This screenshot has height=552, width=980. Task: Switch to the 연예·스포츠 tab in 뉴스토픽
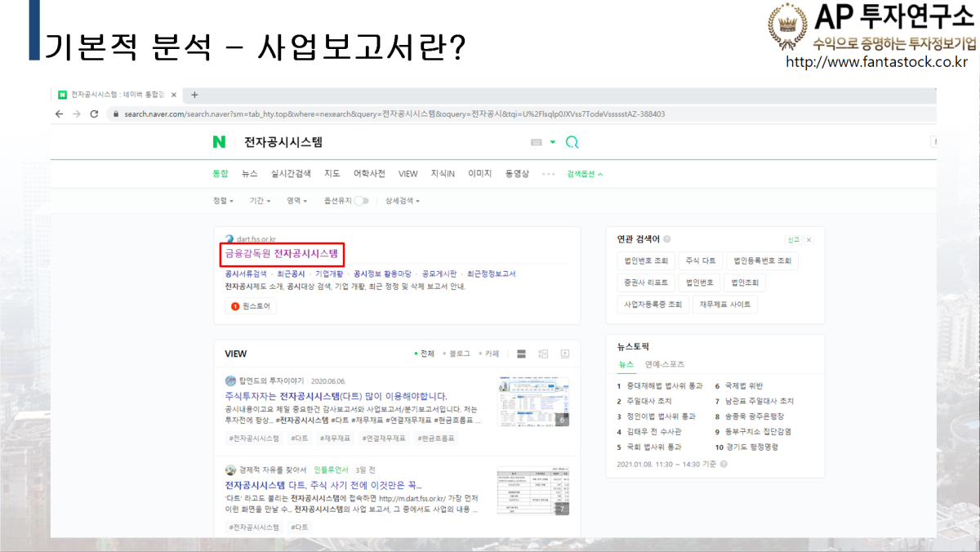[x=665, y=364]
